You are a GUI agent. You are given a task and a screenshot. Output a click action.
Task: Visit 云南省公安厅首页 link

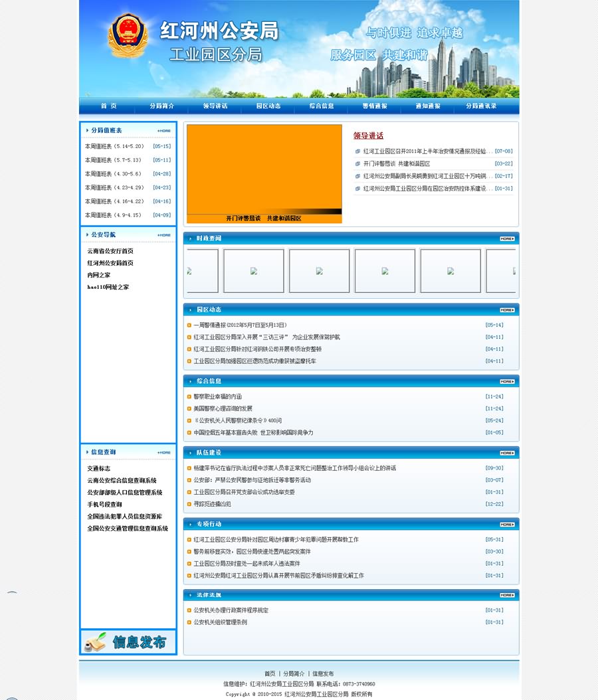click(110, 251)
